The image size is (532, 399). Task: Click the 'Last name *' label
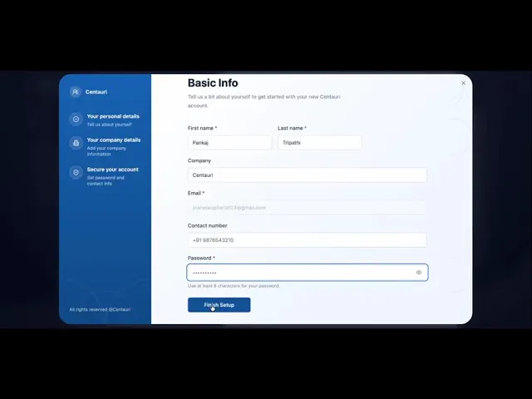coord(292,128)
